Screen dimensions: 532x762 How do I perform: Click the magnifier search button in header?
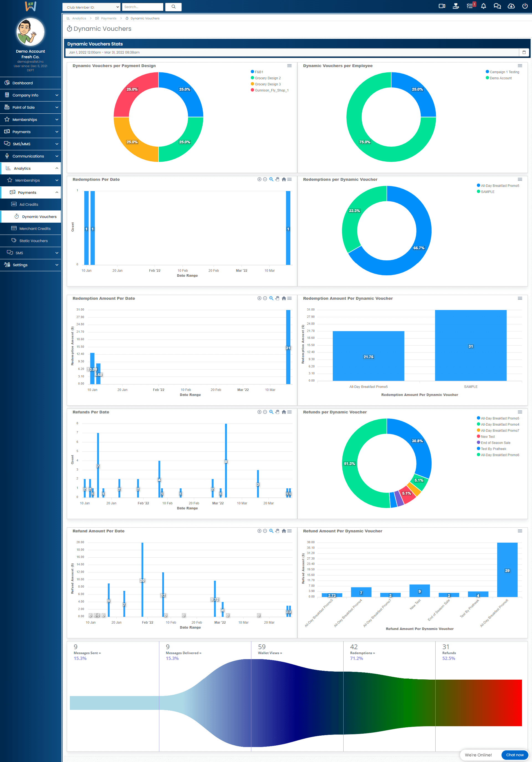(173, 7)
